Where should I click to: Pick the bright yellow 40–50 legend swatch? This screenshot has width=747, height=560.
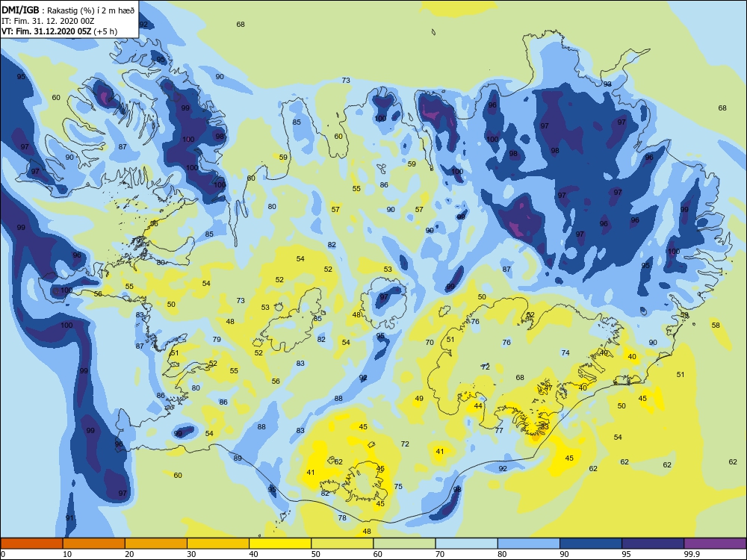(280, 544)
